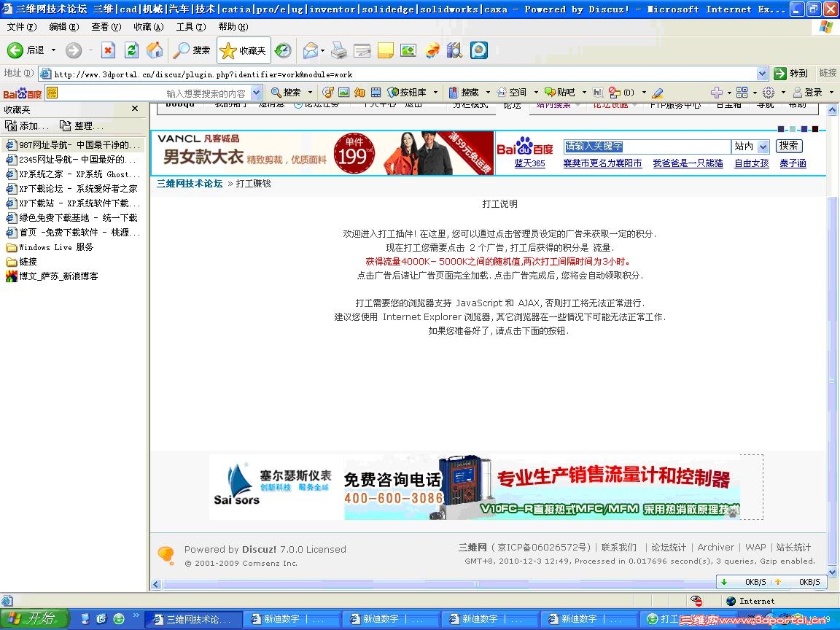Open the Mail envelope icon

point(310,50)
